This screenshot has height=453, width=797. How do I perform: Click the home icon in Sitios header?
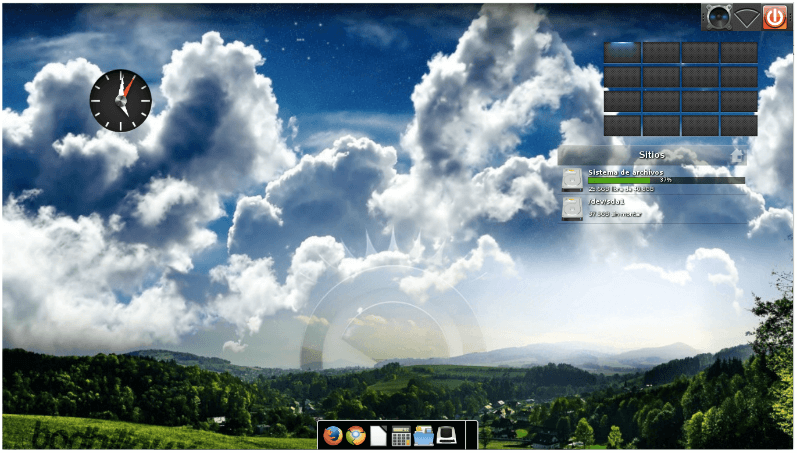click(737, 155)
